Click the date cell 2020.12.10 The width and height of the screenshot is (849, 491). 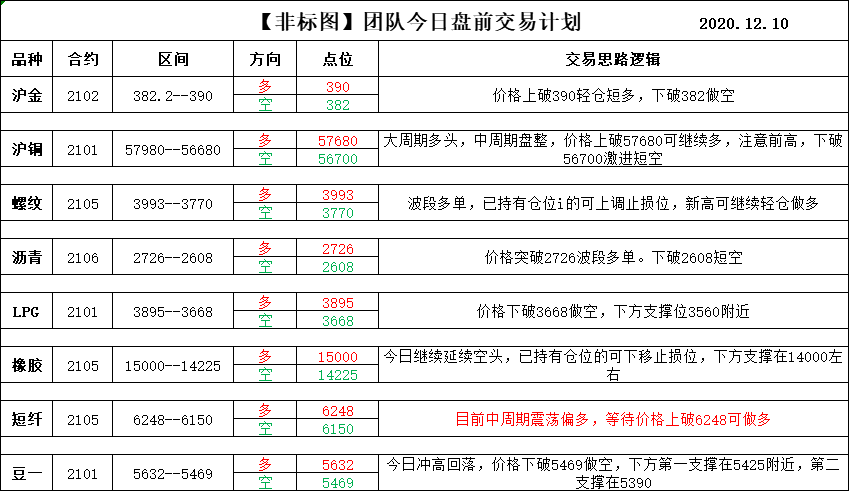click(x=743, y=23)
